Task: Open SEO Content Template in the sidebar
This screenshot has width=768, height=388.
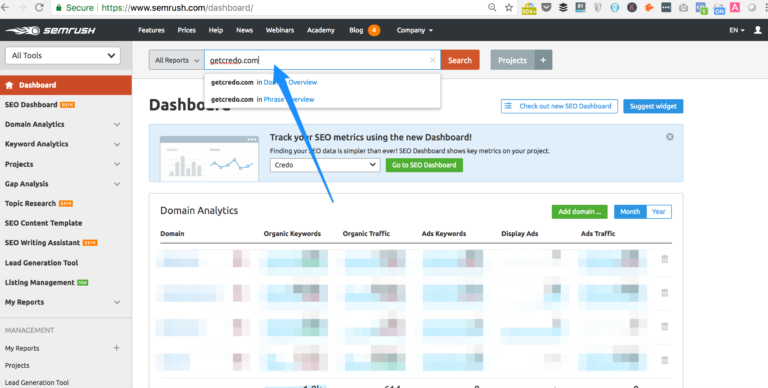Action: pyautogui.click(x=44, y=223)
